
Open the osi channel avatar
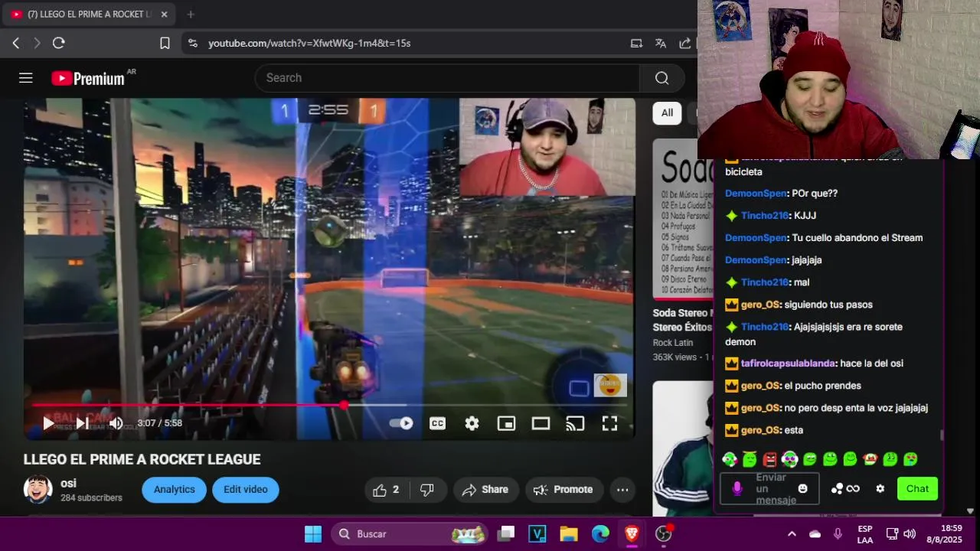pos(38,490)
